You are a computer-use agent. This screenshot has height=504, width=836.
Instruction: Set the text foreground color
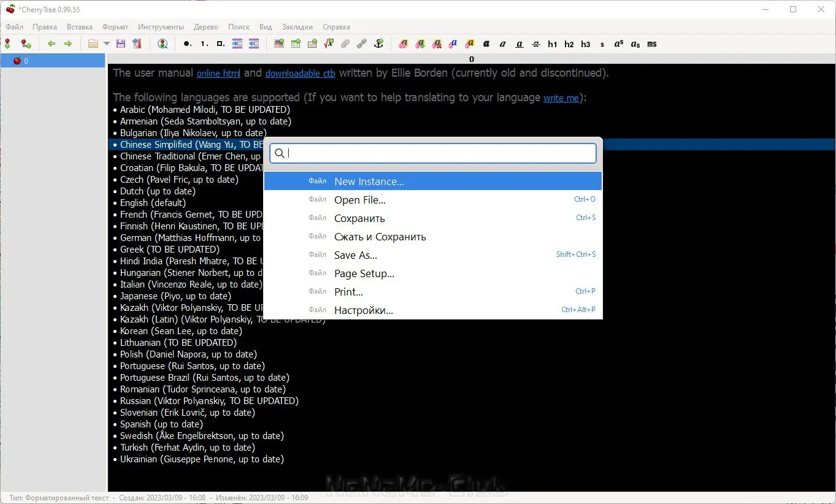tap(453, 44)
